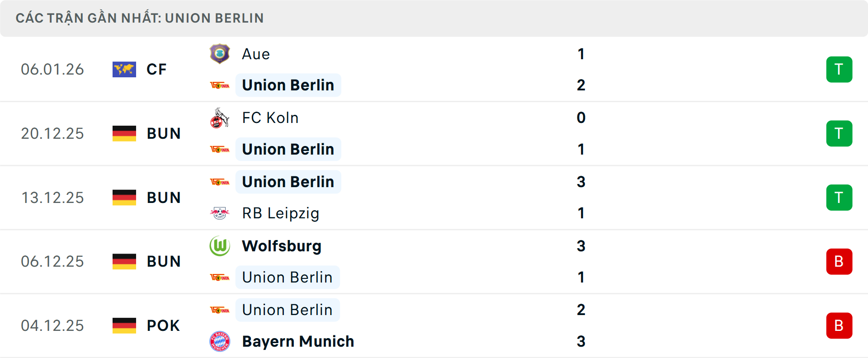Click the red B result indicator for Bayern match
The height and width of the screenshot is (358, 868).
[840, 325]
